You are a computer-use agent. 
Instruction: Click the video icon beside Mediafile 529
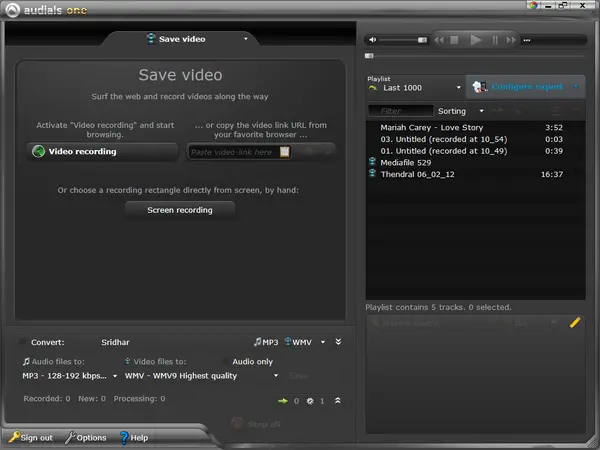pyautogui.click(x=372, y=161)
